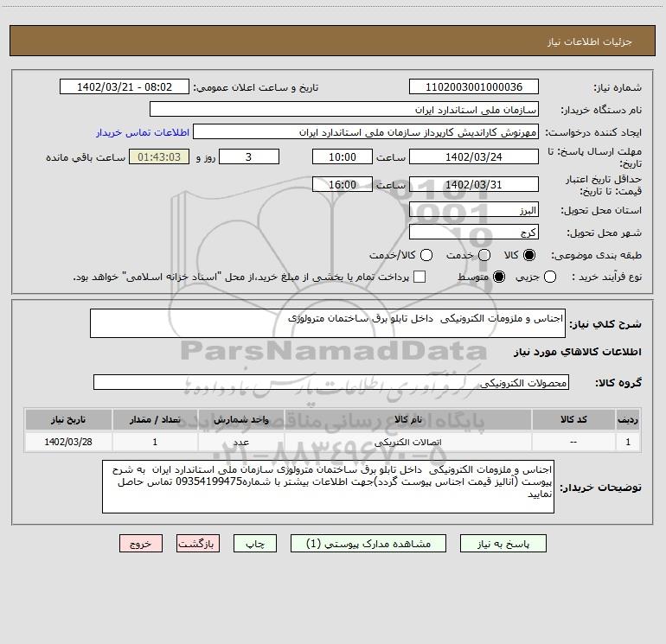Click the response deadline date 1402/03/24
Screen dimensions: 666x644
[474, 156]
